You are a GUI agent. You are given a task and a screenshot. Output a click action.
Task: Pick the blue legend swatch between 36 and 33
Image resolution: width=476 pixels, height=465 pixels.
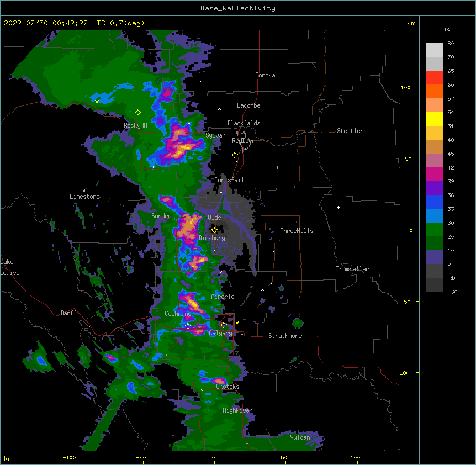point(434,202)
